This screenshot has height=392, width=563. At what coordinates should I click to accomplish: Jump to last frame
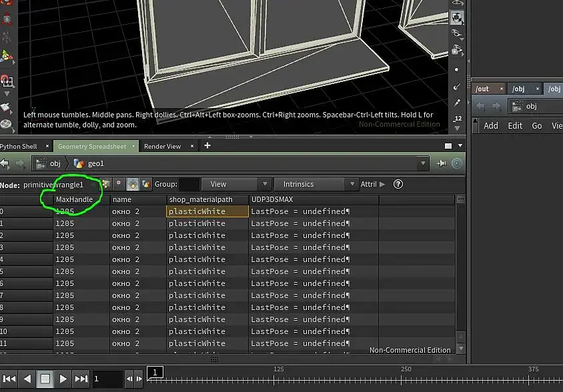click(x=81, y=379)
